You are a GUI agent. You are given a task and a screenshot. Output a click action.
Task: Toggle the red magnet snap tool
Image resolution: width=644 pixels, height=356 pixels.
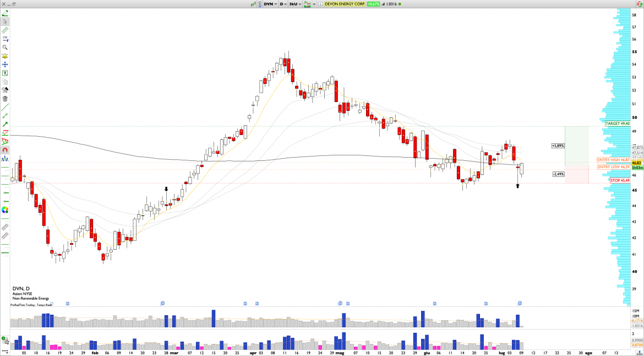tap(5, 150)
